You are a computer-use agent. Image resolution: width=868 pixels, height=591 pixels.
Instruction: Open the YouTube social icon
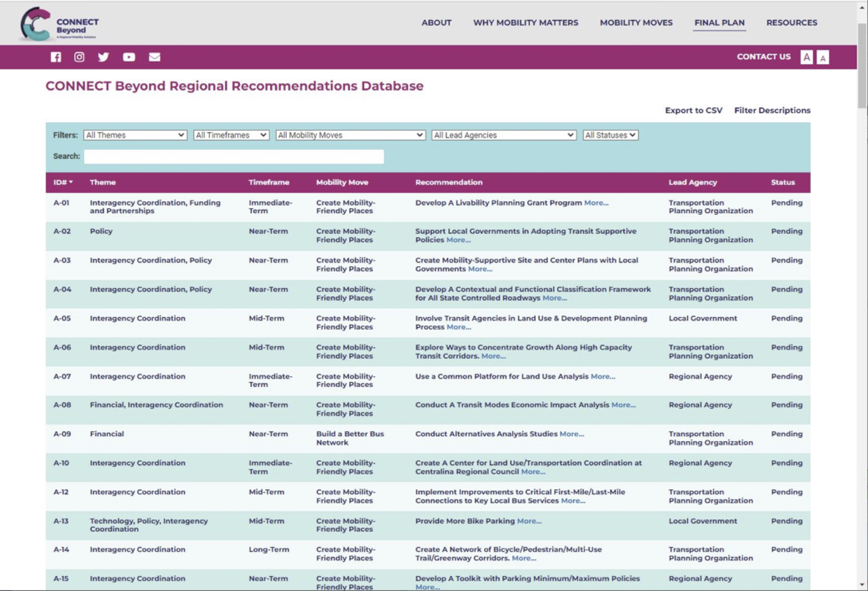[129, 57]
